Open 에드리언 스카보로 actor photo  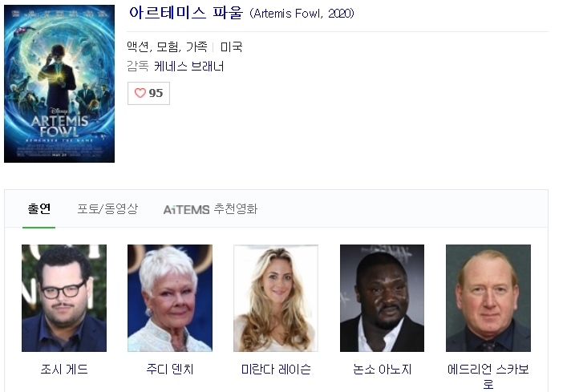coord(488,298)
